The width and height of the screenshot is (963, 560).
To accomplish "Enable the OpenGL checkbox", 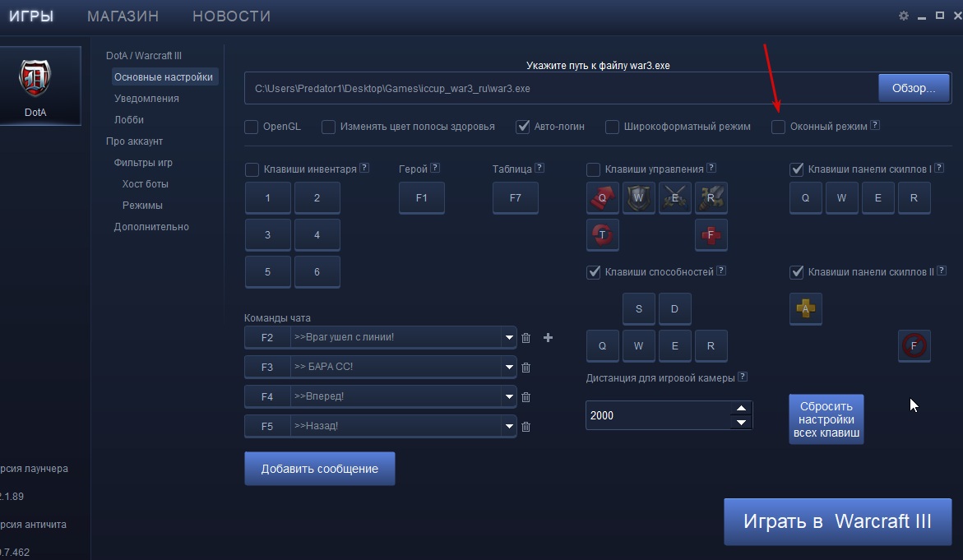I will pos(251,127).
